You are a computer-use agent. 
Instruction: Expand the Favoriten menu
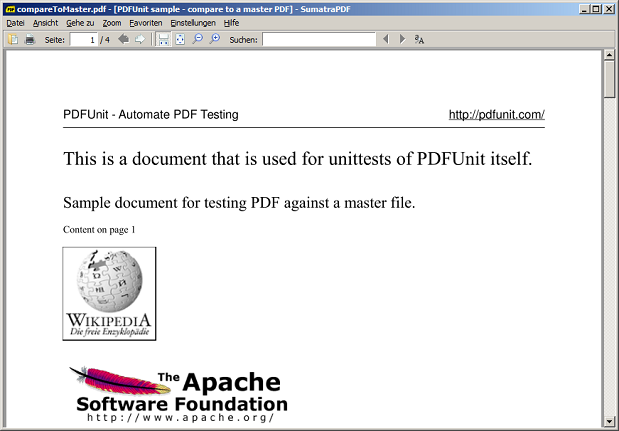(x=146, y=22)
